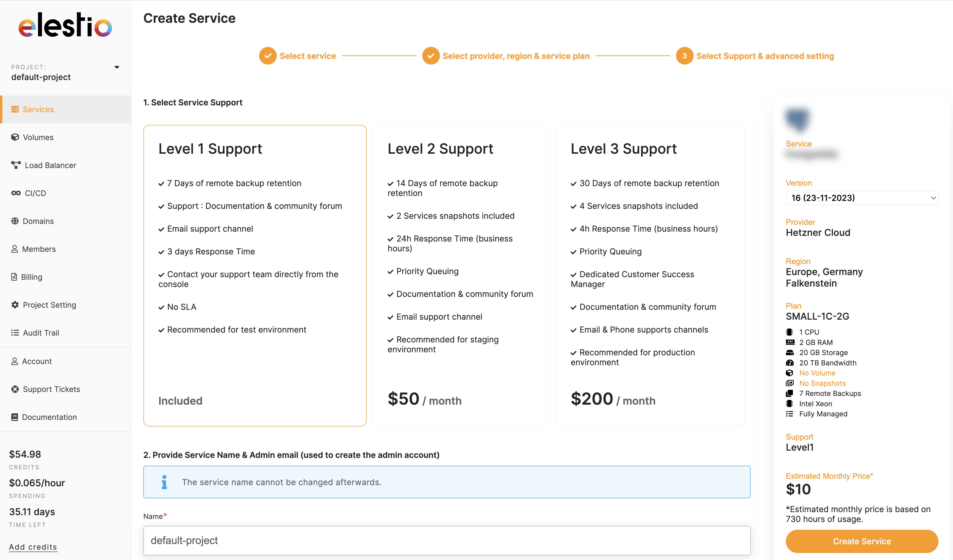Open Support Tickets from sidebar
This screenshot has width=953, height=560.
coord(51,389)
